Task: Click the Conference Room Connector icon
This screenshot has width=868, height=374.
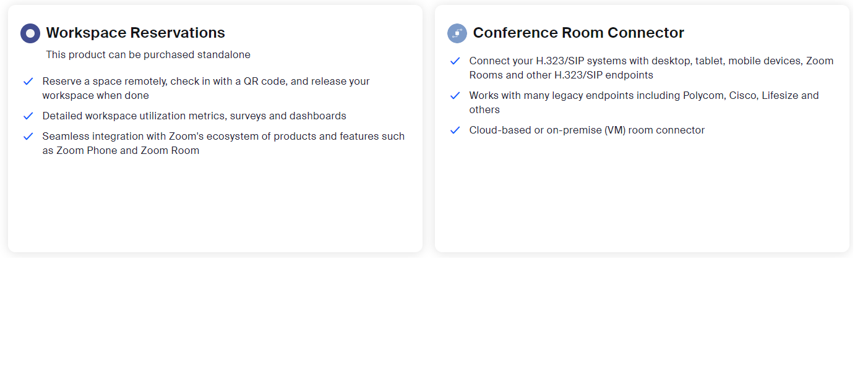Action: coord(457,33)
